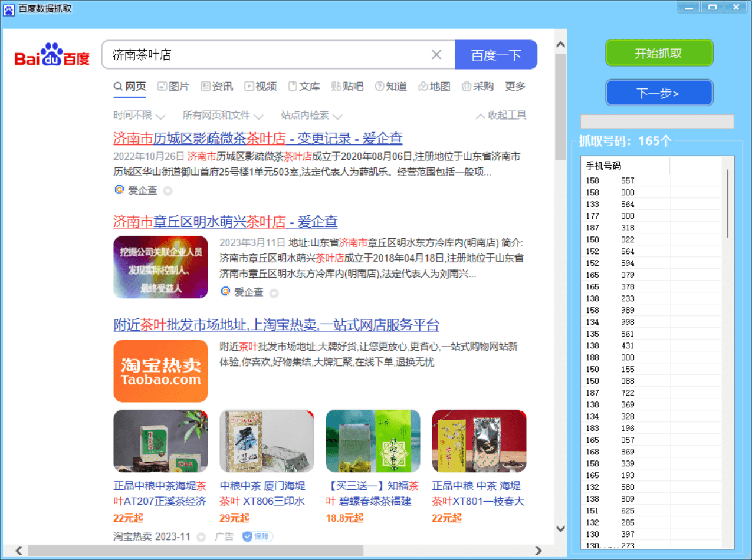Click the 保障 badge beside 广告
752x560 pixels.
pyautogui.click(x=258, y=536)
